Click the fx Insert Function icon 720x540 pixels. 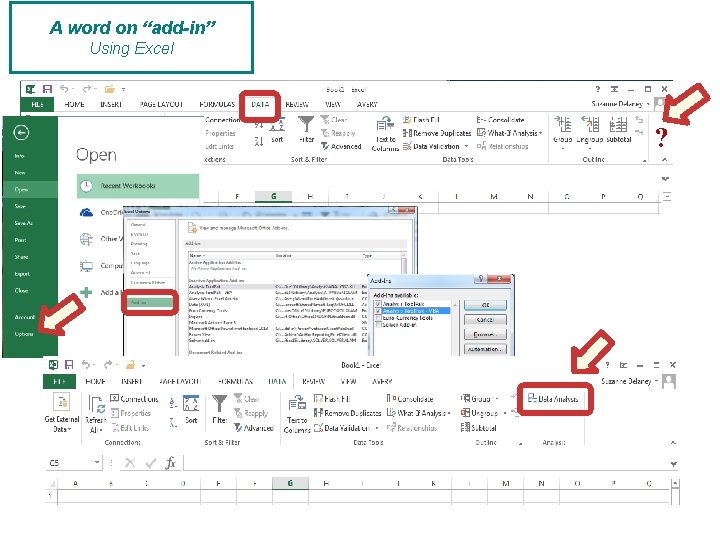(x=171, y=462)
